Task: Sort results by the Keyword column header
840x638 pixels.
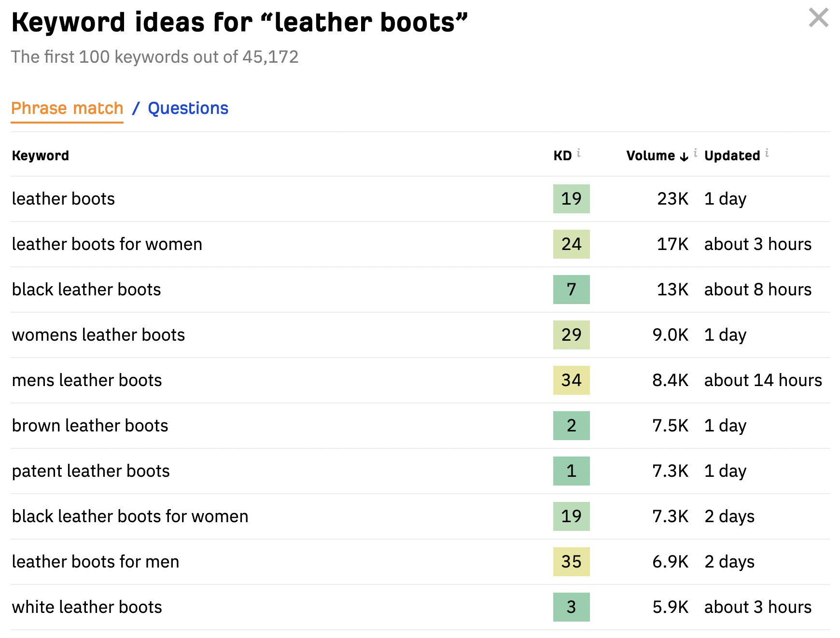Action: [41, 155]
